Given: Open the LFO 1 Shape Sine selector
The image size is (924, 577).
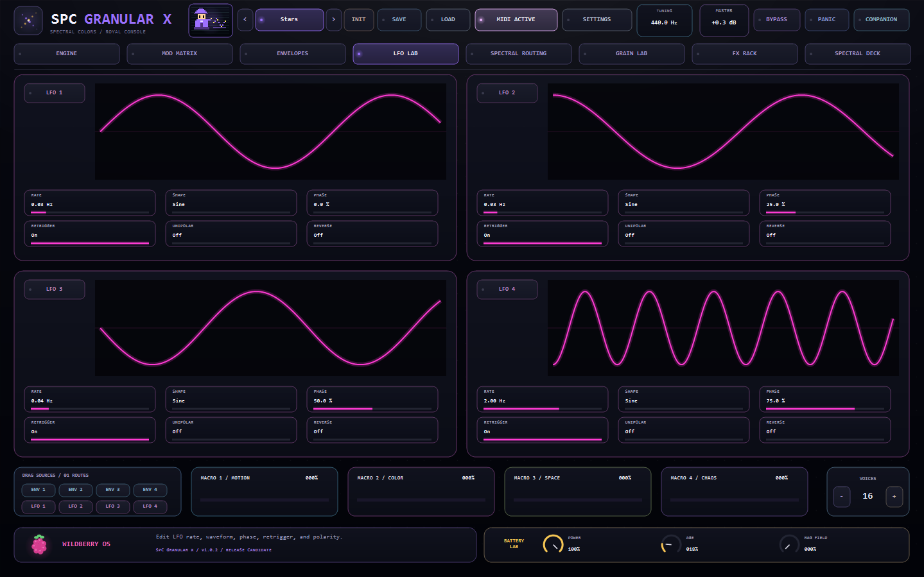Looking at the screenshot, I should pyautogui.click(x=231, y=203).
